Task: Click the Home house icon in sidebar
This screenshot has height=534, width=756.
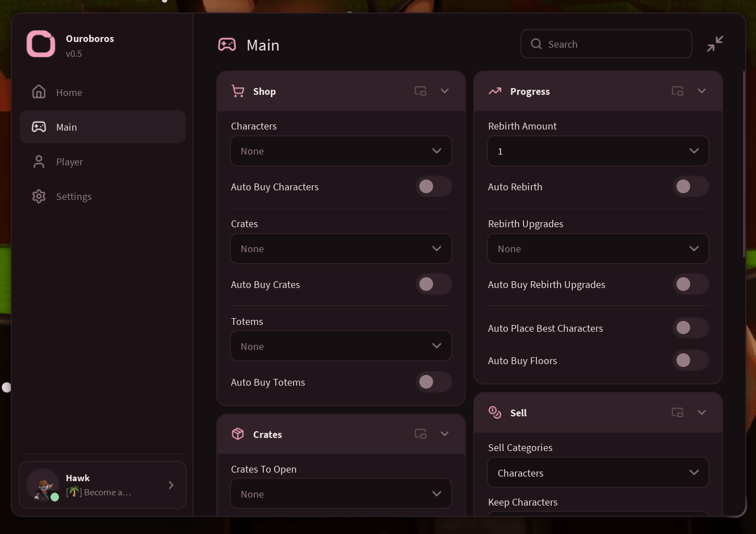Action: [39, 92]
